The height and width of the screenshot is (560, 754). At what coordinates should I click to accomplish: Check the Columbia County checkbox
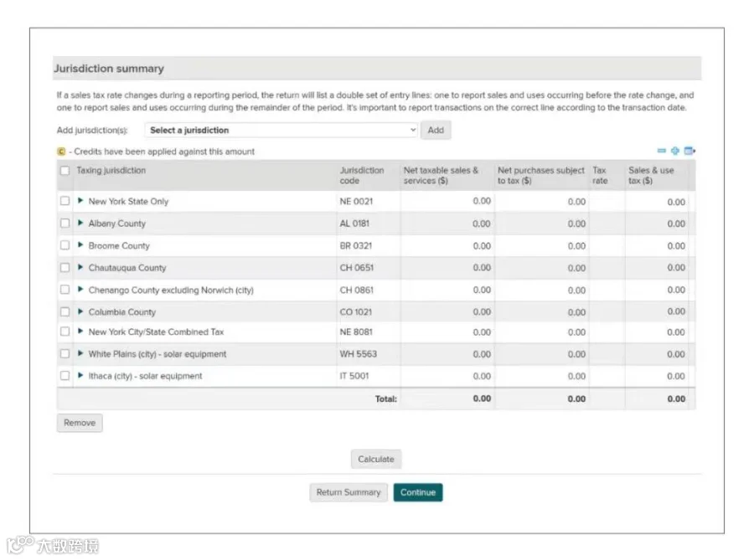[65, 312]
